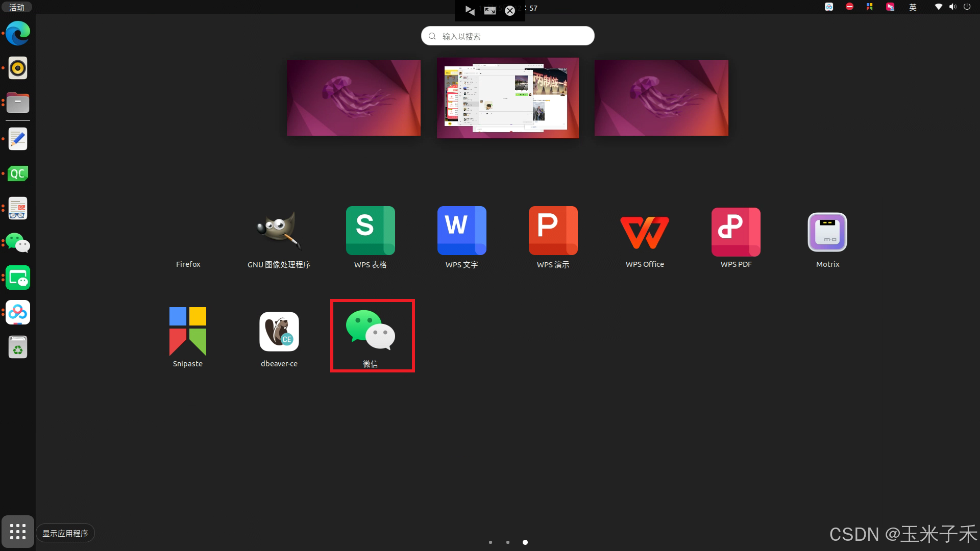
Task: Switch to the middle workspace thumbnail
Action: click(x=507, y=98)
